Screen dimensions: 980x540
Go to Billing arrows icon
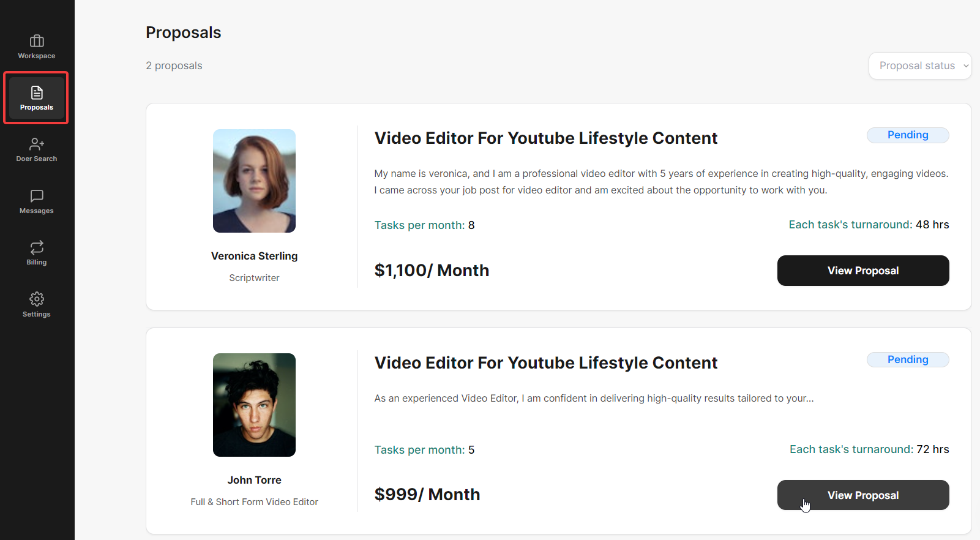[37, 247]
